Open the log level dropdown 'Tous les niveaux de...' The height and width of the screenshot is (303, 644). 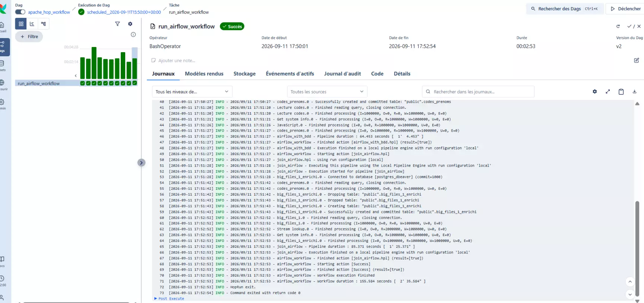tap(192, 92)
